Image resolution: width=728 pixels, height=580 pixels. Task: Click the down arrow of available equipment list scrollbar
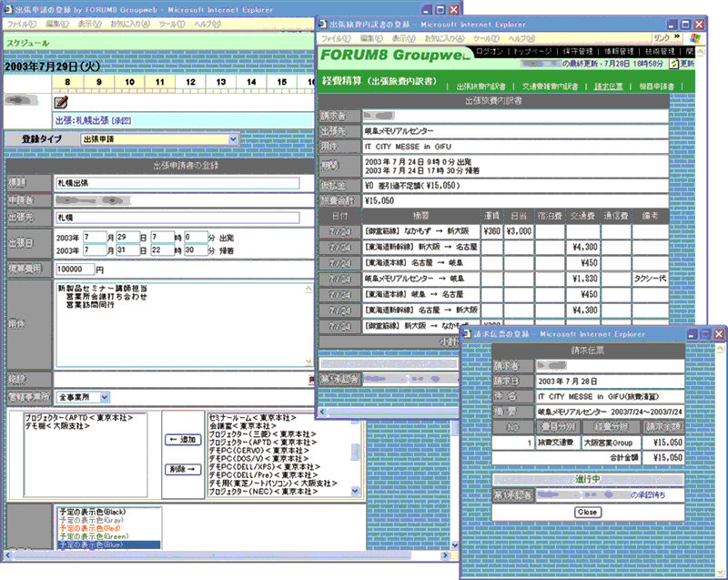click(355, 491)
